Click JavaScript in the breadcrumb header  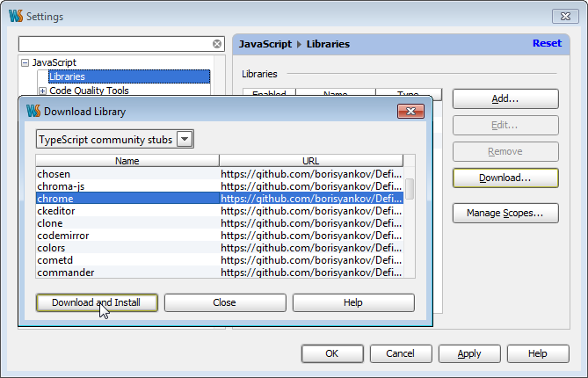pos(265,44)
